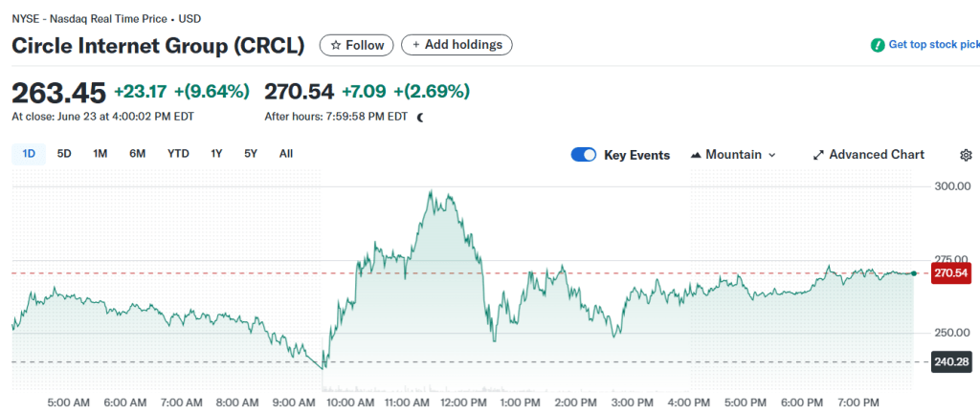Click the 6:00 PM x-axis label

pos(801,402)
